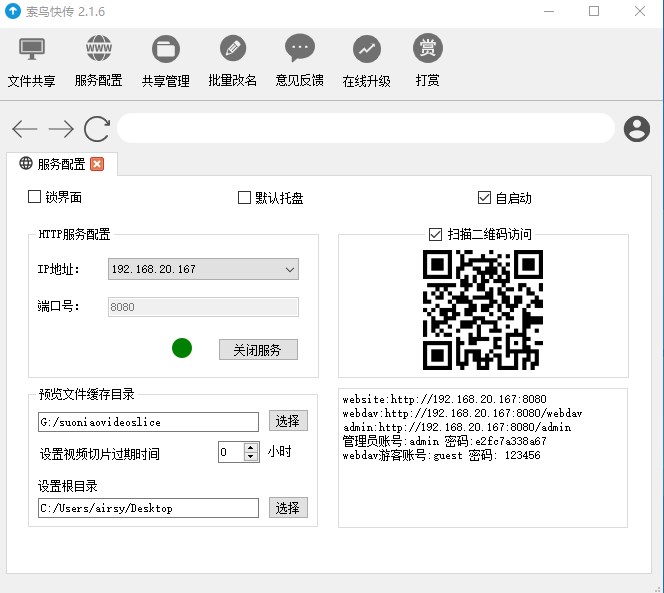Toggle 扫描二维码访问 checkbox
The width and height of the screenshot is (664, 593).
tap(435, 234)
